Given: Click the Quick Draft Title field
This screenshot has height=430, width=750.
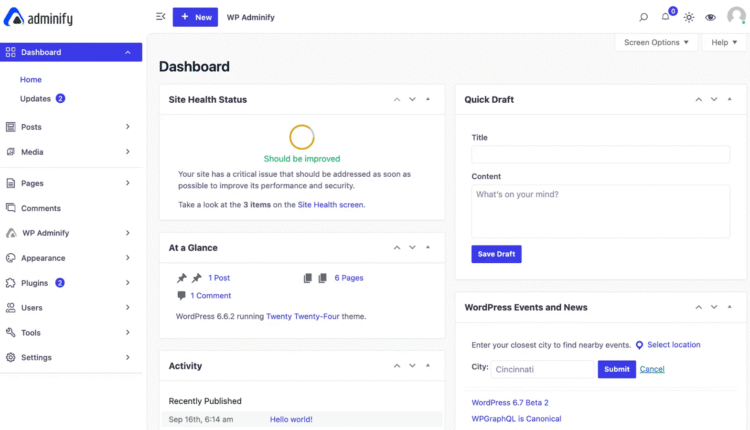Looking at the screenshot, I should (600, 154).
